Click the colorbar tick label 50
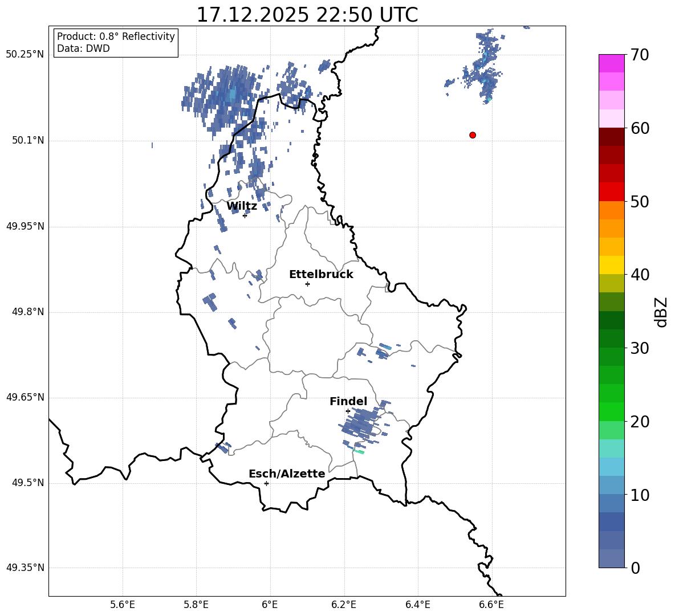The image size is (675, 616). pyautogui.click(x=640, y=201)
